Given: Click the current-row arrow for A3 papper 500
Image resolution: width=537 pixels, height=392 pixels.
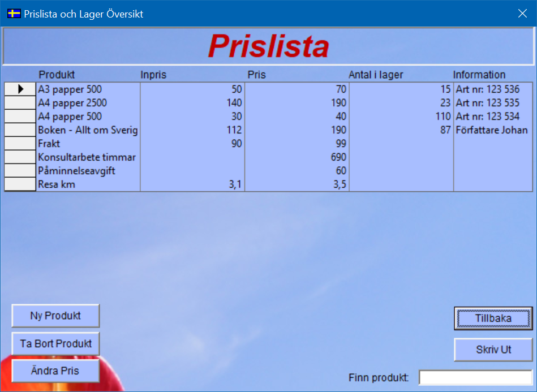Looking at the screenshot, I should [20, 89].
